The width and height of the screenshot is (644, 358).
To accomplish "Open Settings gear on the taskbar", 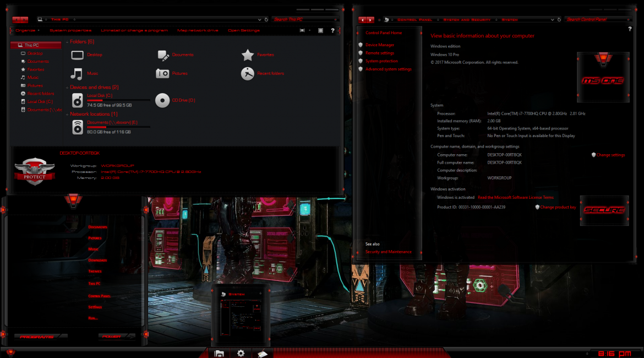I will pos(241,353).
